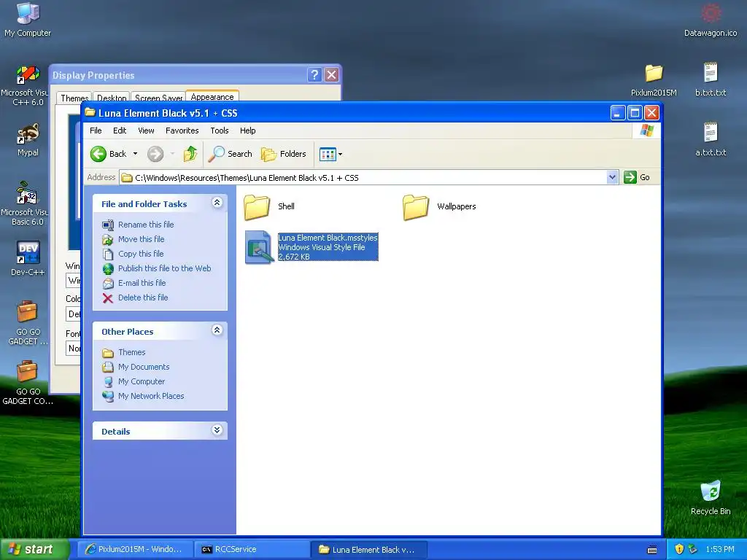Click Luna Element Black taskbar button
This screenshot has height=560, width=747.
pos(369,550)
